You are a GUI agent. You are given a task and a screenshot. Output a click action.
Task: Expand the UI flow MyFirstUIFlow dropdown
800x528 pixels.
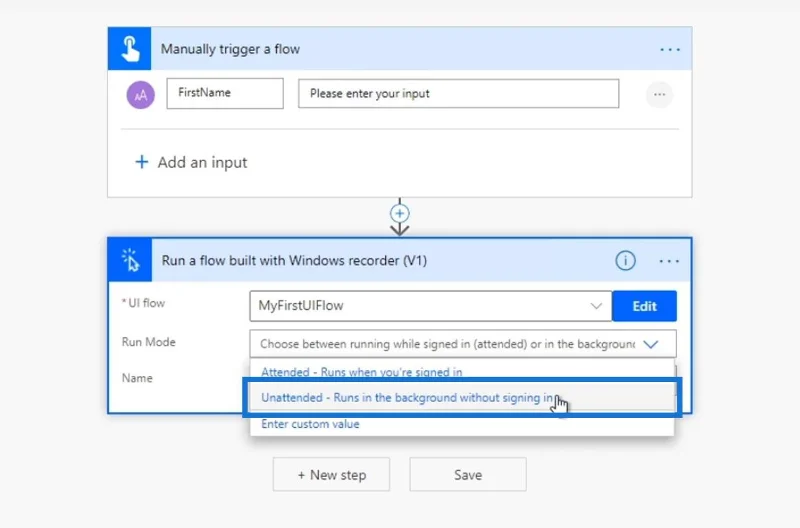coord(595,306)
